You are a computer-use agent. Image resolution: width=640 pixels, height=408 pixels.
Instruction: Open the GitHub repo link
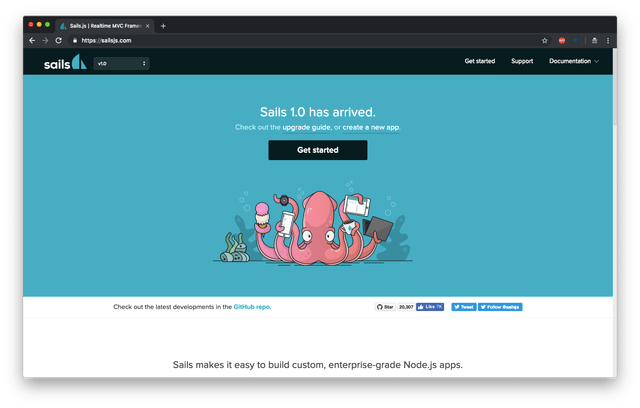tap(251, 307)
